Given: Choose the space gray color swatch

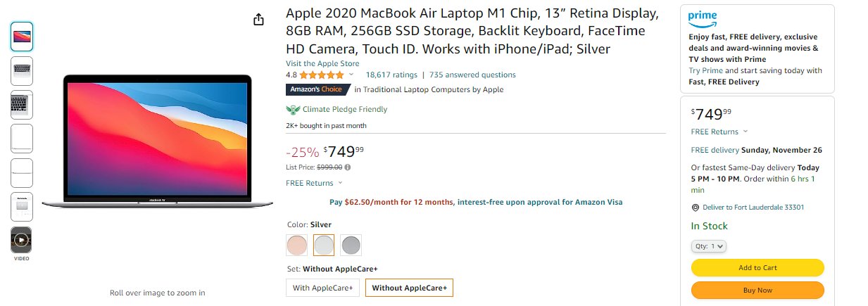Looking at the screenshot, I should (x=351, y=245).
